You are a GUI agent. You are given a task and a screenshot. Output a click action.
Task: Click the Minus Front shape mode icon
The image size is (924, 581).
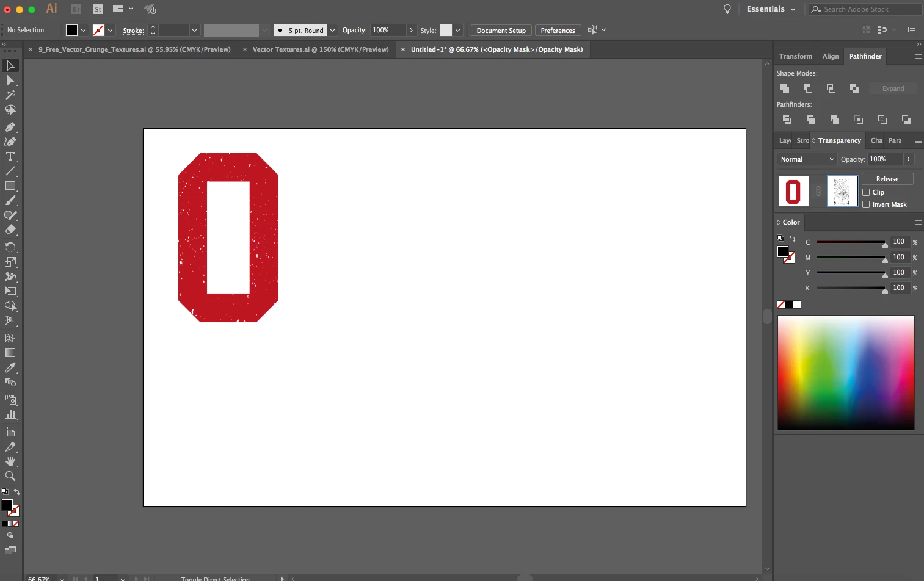(808, 88)
